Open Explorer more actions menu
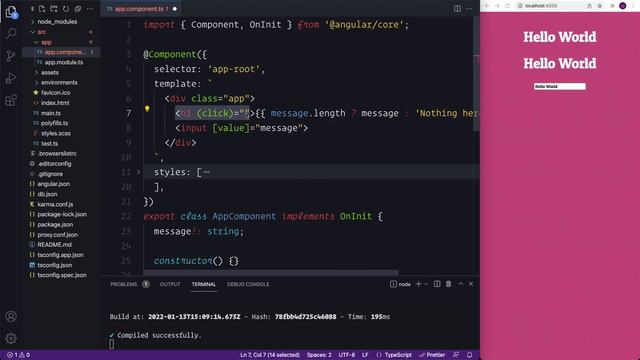The width and height of the screenshot is (640, 360). (x=89, y=9)
